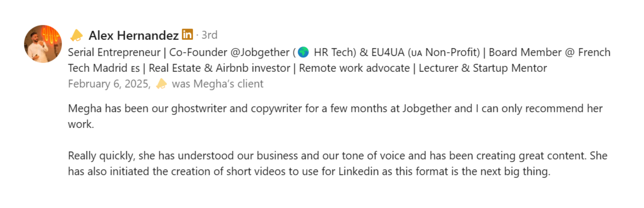Click the "Serial Entrepreneur" headline text
Screen dimensions: 644x208
114,53
